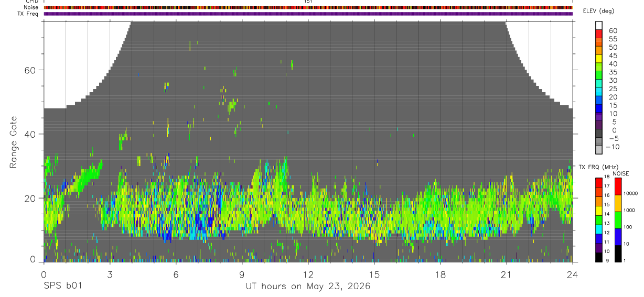Click the NOISE legend title

pos(621,173)
